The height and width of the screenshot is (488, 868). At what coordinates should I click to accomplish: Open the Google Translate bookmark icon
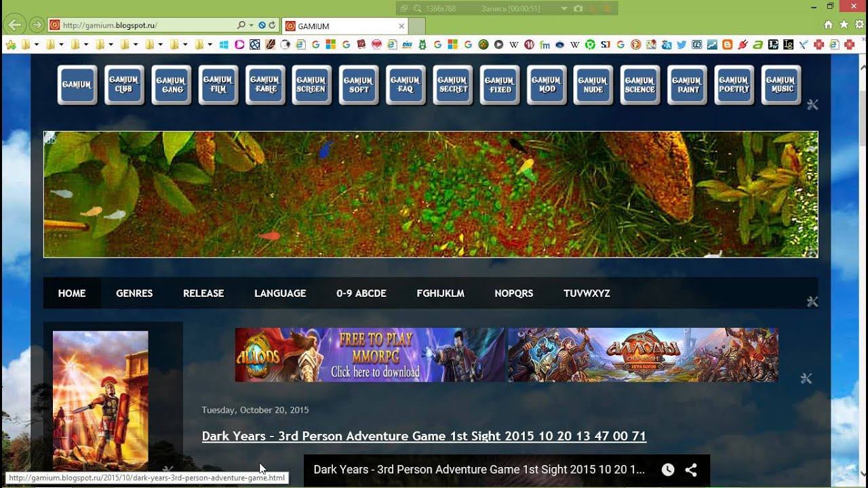click(x=667, y=45)
